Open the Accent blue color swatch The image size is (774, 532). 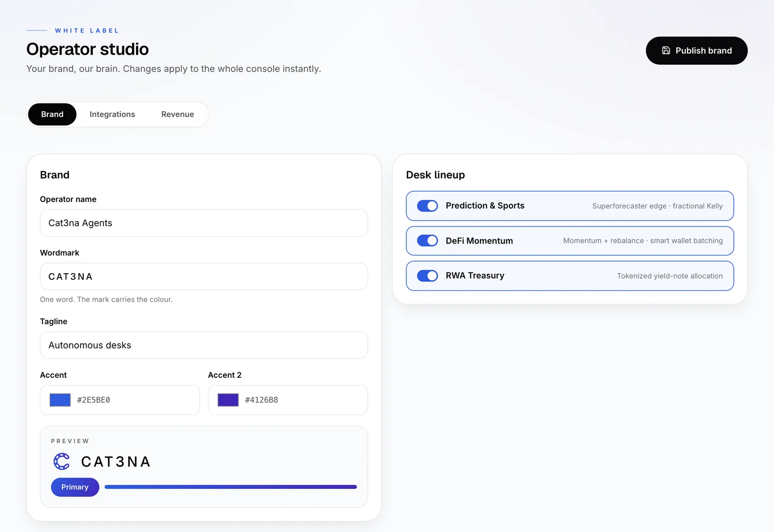tap(60, 400)
